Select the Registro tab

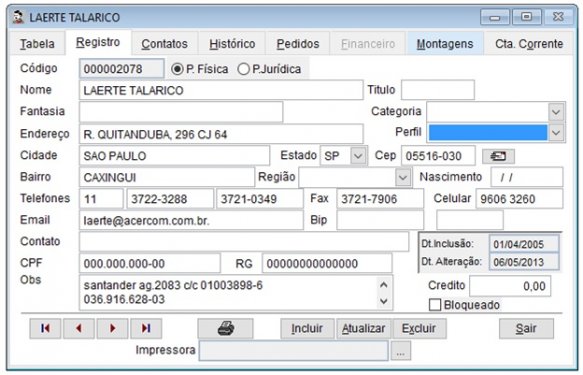[x=98, y=42]
